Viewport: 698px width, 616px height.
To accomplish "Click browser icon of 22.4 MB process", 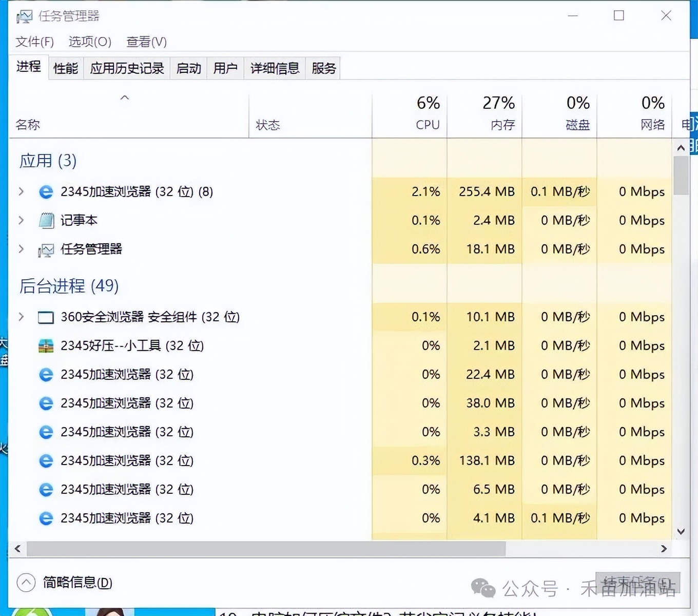I will (x=46, y=375).
